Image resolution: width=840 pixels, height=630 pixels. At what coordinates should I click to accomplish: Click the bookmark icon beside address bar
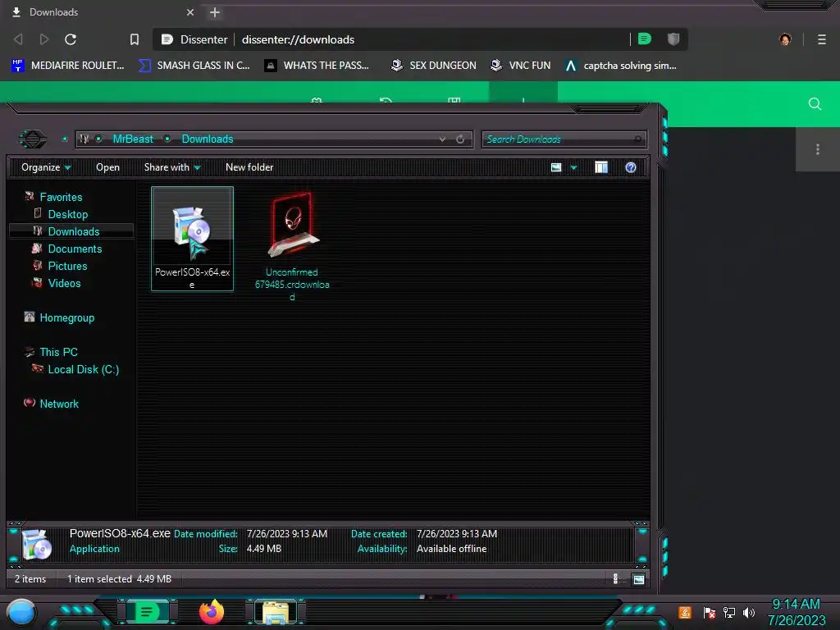point(135,39)
